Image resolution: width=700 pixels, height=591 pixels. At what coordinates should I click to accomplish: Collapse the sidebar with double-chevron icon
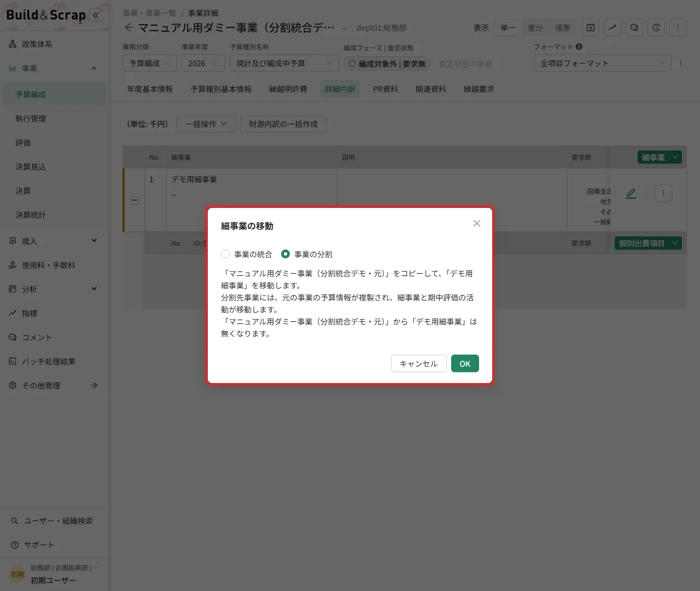[x=96, y=15]
